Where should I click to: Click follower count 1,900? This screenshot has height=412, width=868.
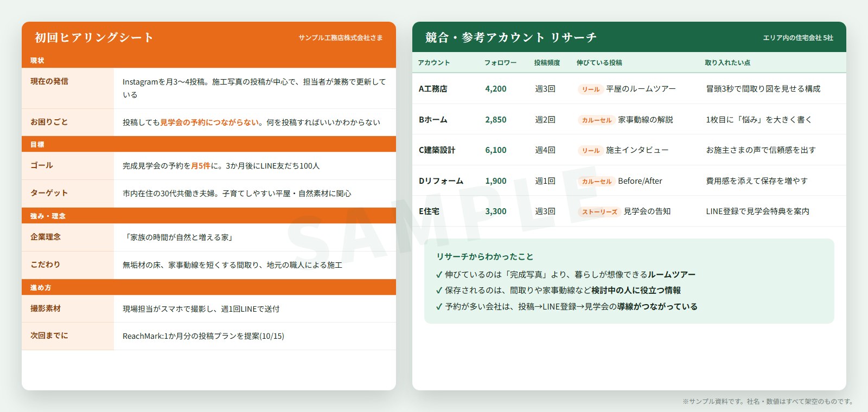496,181
